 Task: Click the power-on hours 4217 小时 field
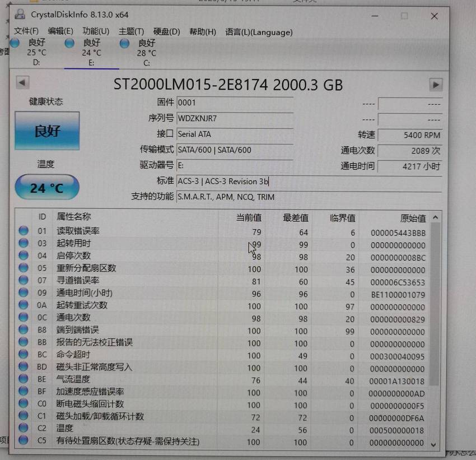[410, 166]
